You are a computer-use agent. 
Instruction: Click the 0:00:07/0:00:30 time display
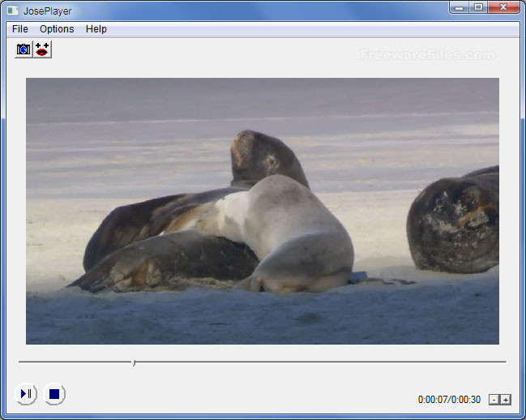[449, 400]
